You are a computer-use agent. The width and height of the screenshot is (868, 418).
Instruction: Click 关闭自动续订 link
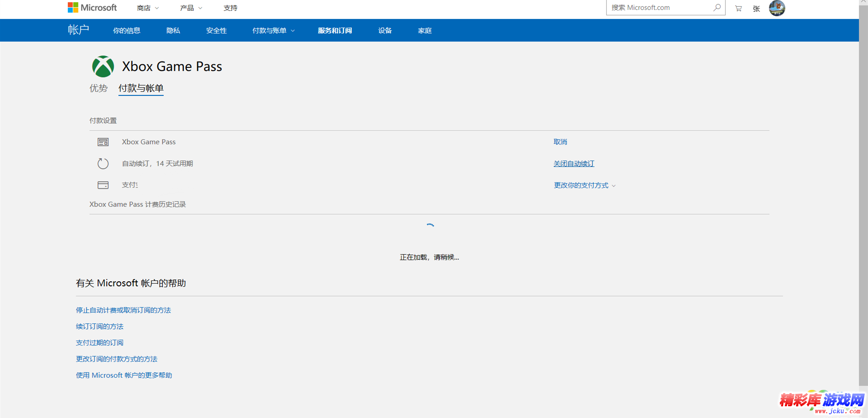tap(574, 164)
